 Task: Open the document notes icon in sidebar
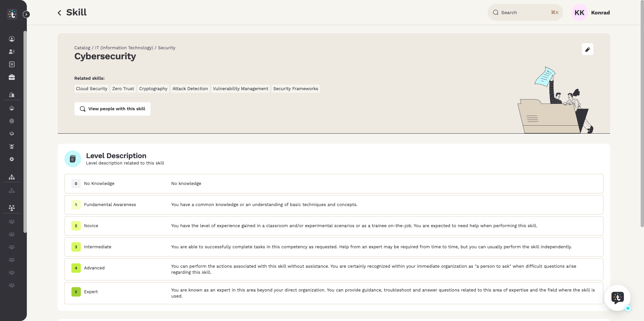12,64
